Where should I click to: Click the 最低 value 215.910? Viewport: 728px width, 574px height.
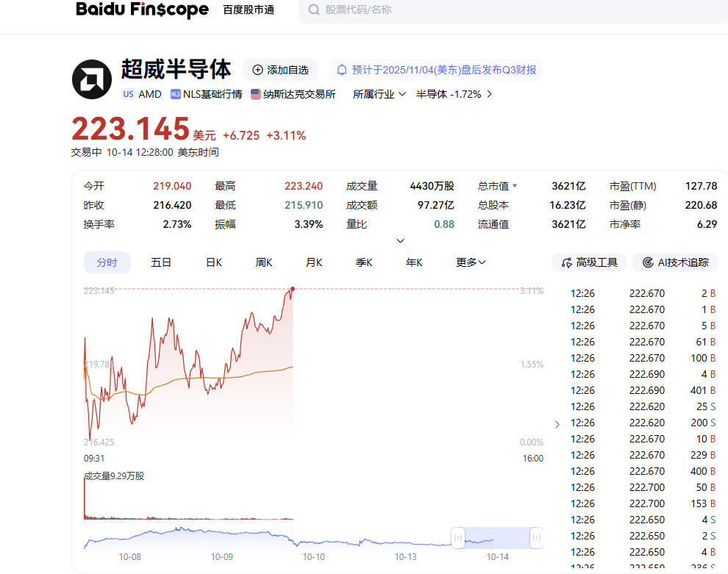pyautogui.click(x=304, y=205)
